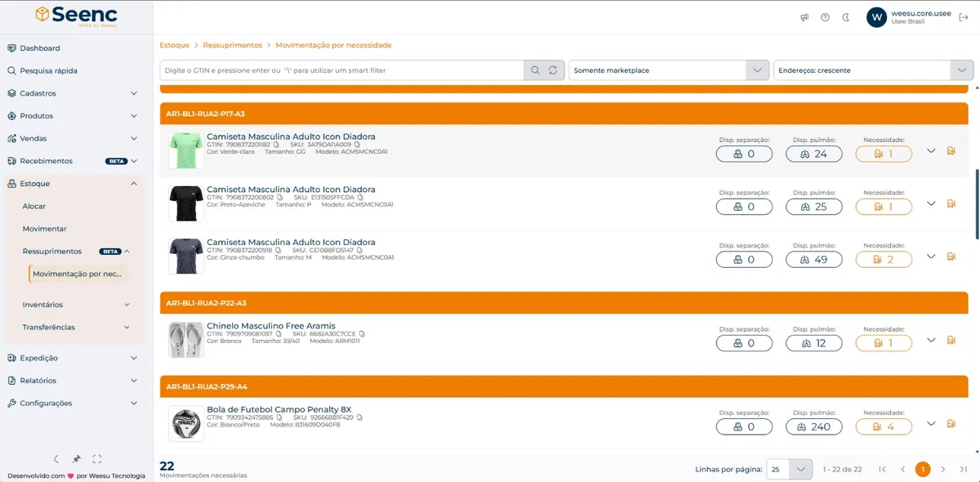Collapse the Estoque sidebar menu

(72, 184)
